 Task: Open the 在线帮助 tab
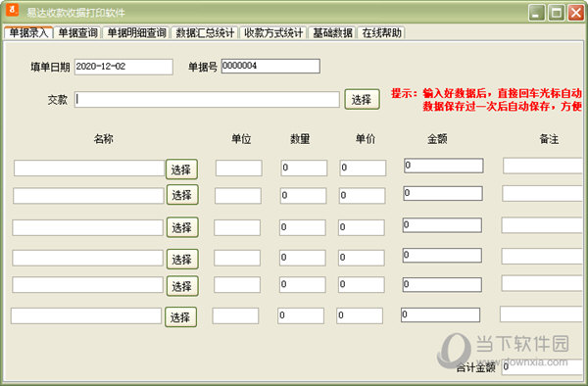pos(381,32)
